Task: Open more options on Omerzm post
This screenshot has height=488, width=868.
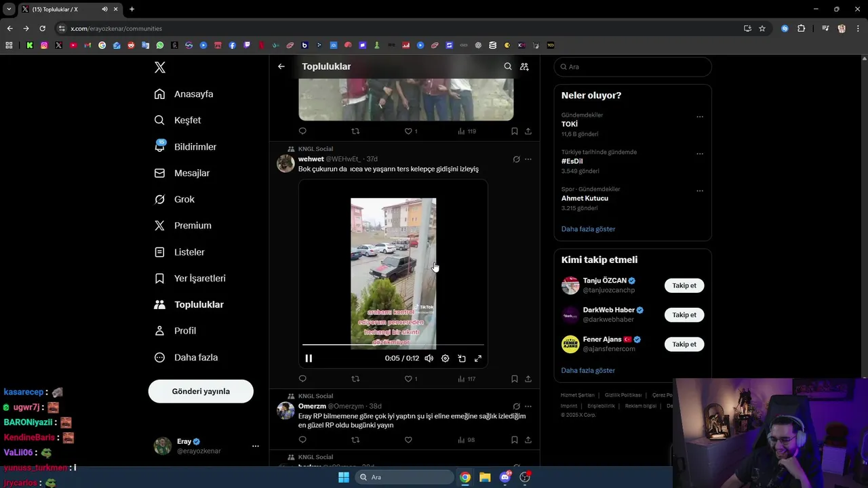Action: click(x=528, y=407)
